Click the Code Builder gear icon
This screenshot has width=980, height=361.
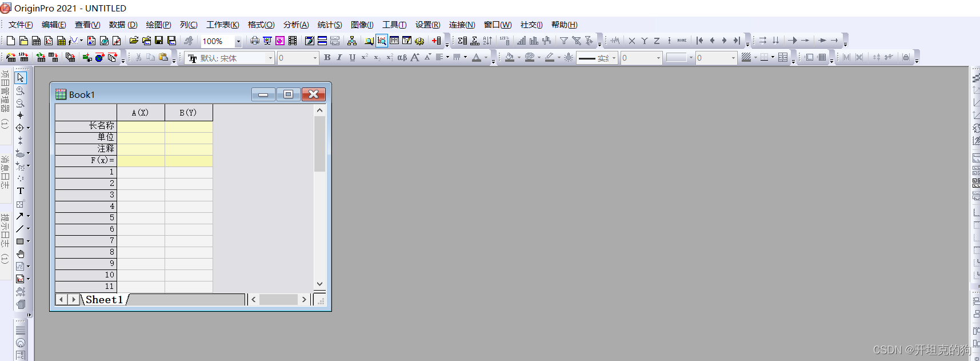coord(419,41)
